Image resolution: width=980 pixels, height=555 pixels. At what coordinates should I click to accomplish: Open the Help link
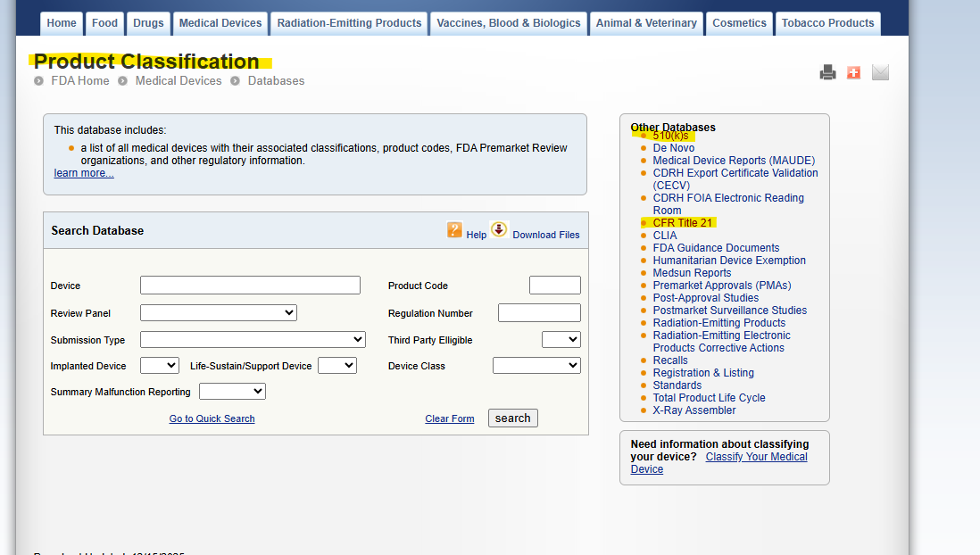[x=477, y=235]
